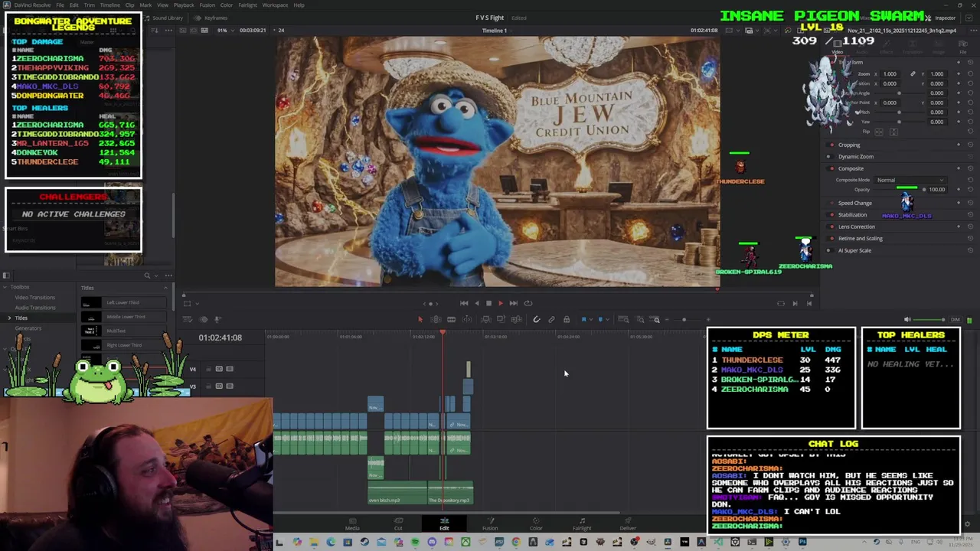Image resolution: width=980 pixels, height=551 pixels.
Task: Click the Keyframes button at top
Action: tap(211, 18)
